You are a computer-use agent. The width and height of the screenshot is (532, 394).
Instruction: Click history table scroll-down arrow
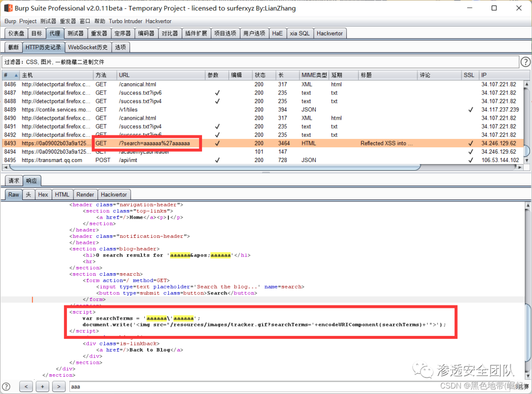click(527, 160)
